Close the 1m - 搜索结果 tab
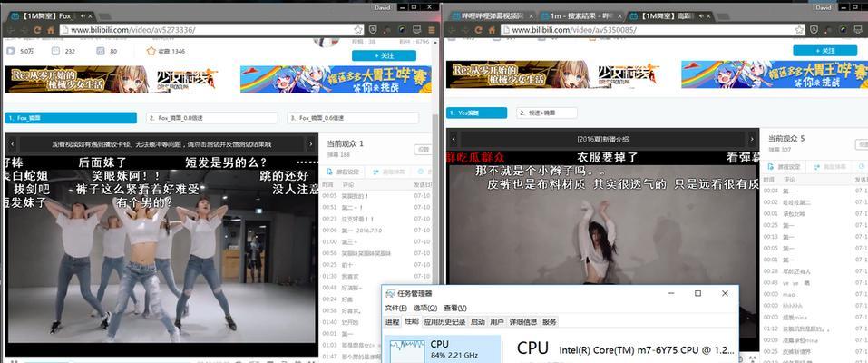 (619, 16)
